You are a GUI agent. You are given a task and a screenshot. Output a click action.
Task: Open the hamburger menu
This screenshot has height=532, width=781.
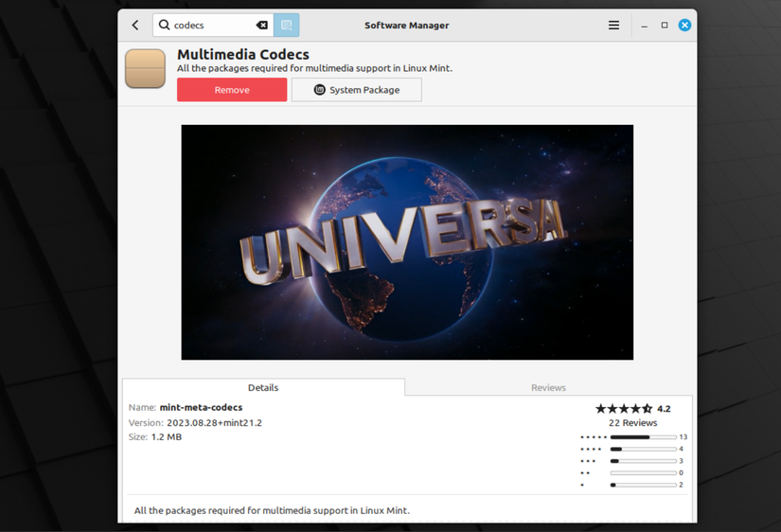coord(613,26)
